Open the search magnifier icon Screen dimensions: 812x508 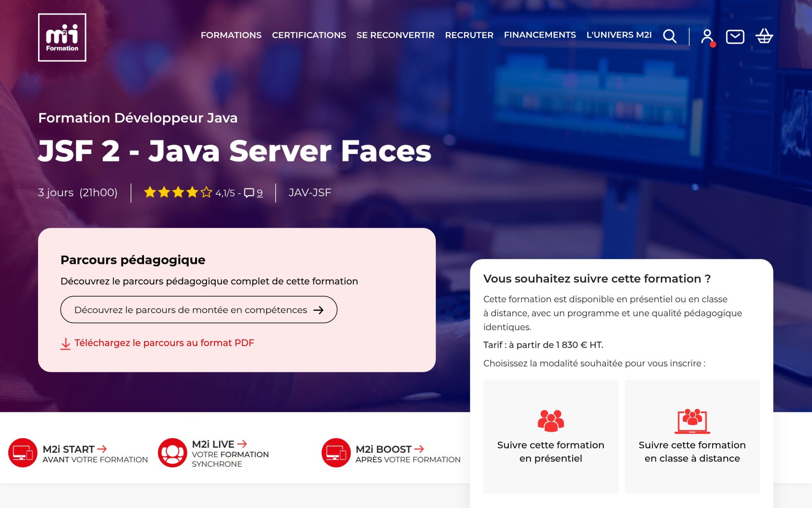click(670, 36)
